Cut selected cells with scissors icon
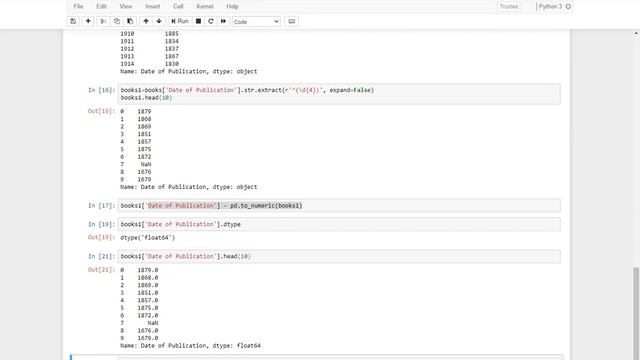The image size is (640, 360). point(103,21)
